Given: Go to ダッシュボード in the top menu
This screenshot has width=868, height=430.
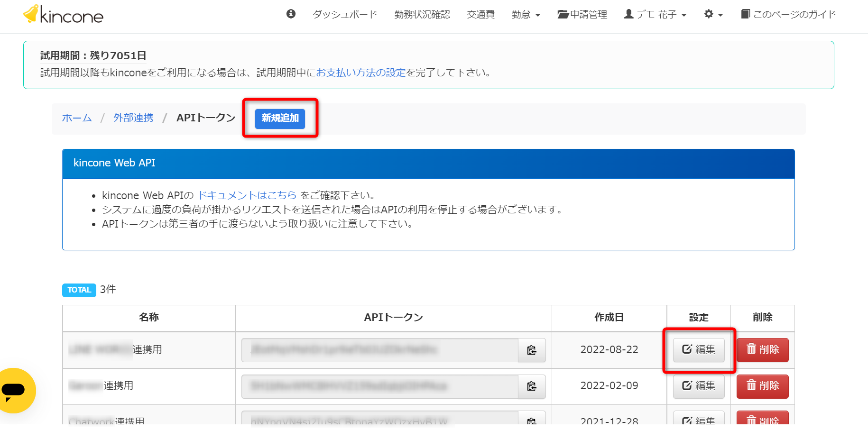Looking at the screenshot, I should pyautogui.click(x=345, y=15).
